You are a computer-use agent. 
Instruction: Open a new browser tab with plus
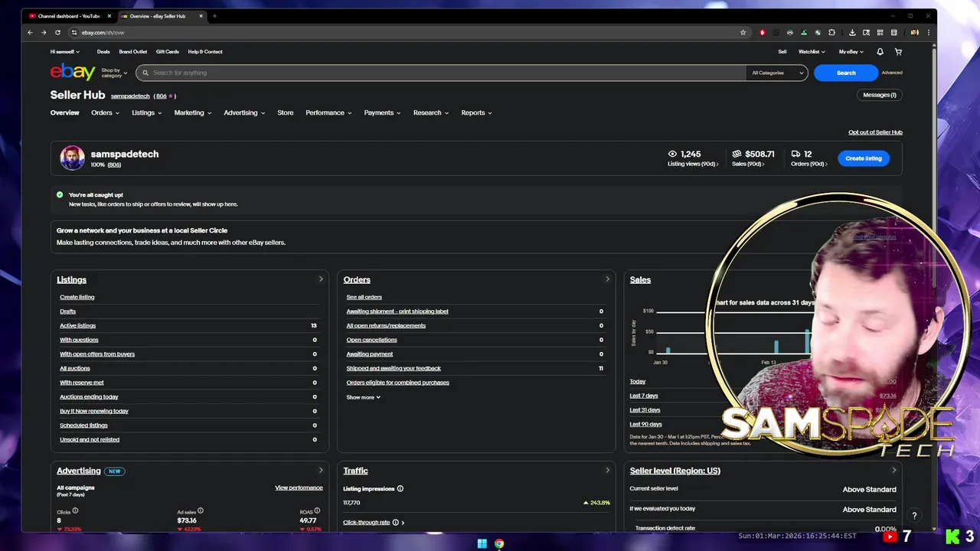click(x=214, y=15)
